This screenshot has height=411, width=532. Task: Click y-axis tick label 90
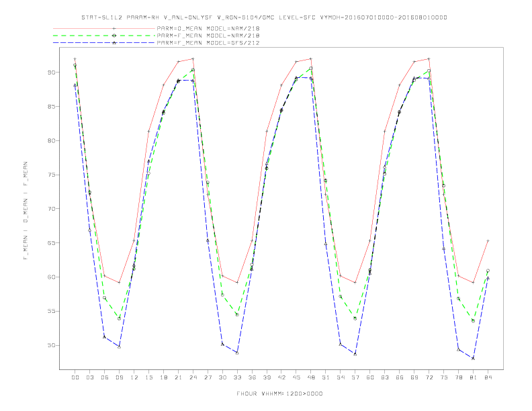pyautogui.click(x=52, y=73)
